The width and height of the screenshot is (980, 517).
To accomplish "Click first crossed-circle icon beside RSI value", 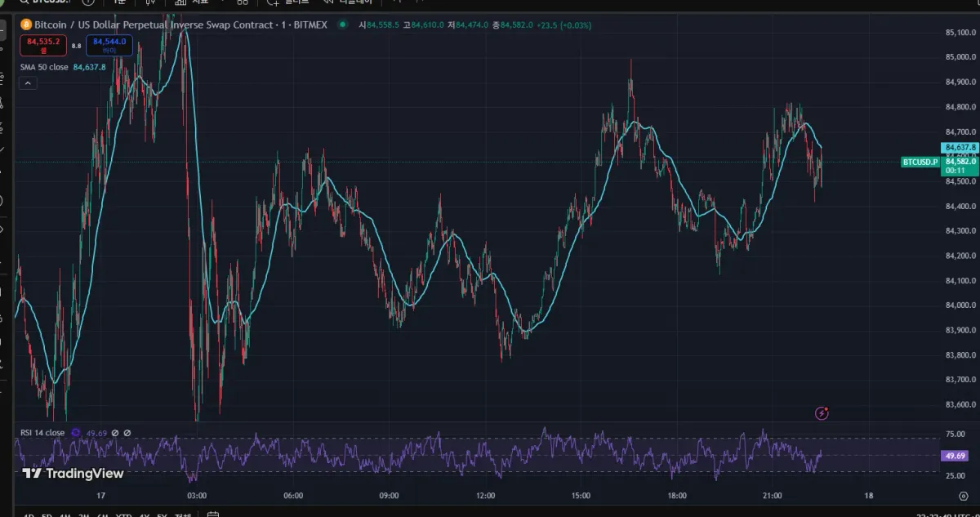I will 115,433.
